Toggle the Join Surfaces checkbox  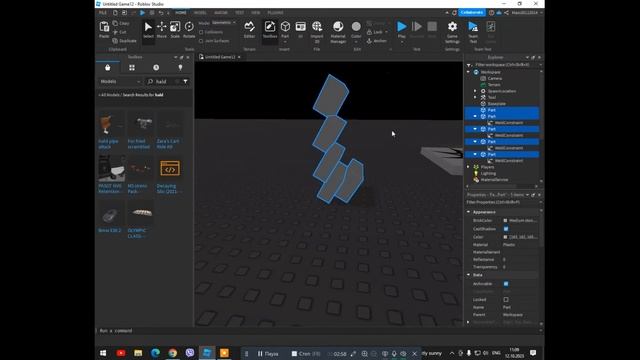coord(201,41)
